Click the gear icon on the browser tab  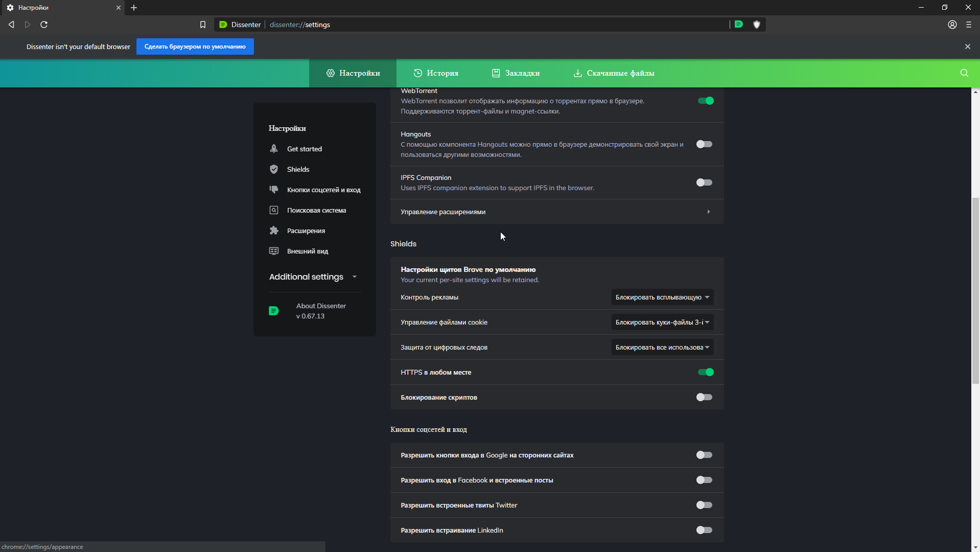click(10, 8)
